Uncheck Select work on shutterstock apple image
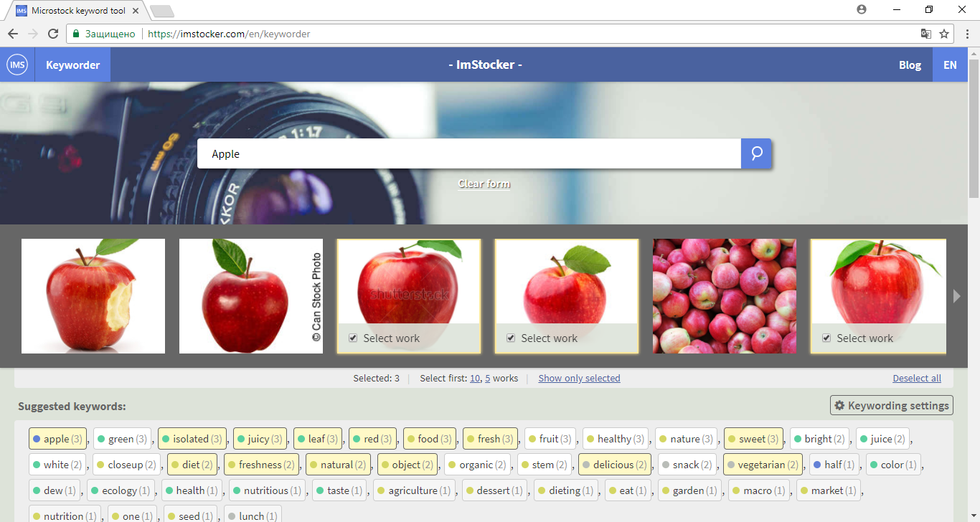The height and width of the screenshot is (522, 980). [353, 338]
